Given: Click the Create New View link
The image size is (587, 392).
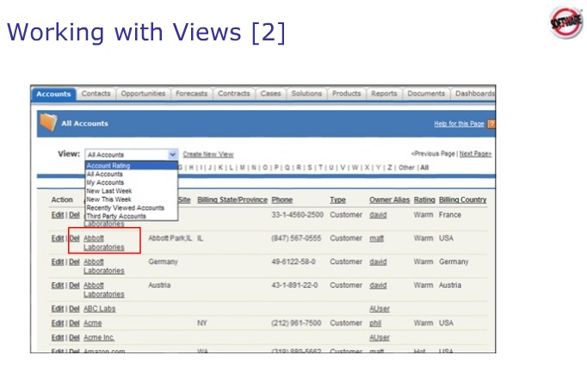Looking at the screenshot, I should tap(208, 155).
